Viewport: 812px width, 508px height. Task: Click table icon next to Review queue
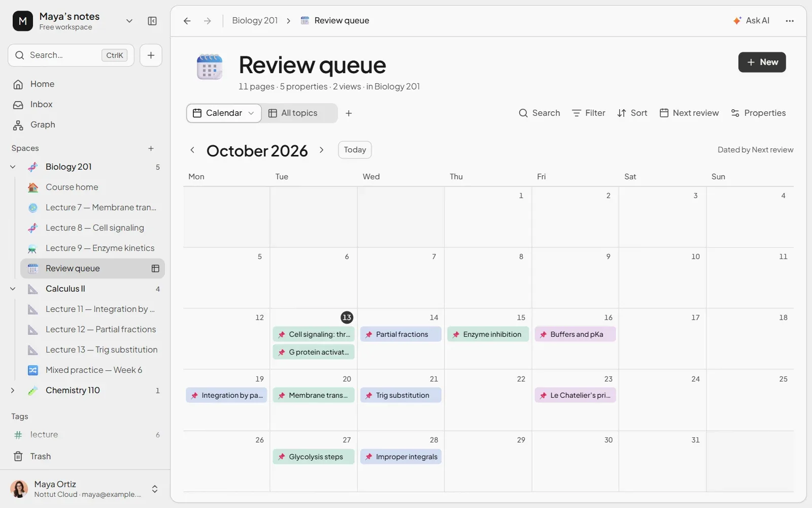(x=155, y=268)
